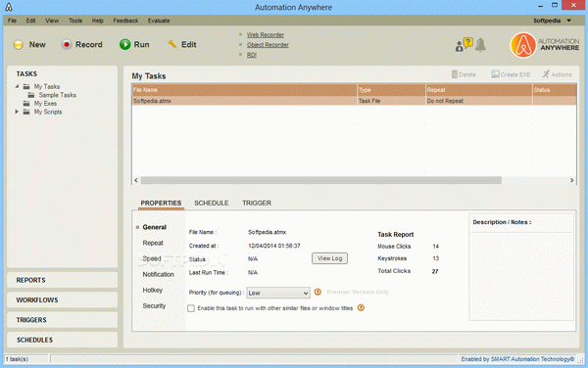The width and height of the screenshot is (588, 368).
Task: Open the SCHEDULES panel
Action: [63, 340]
